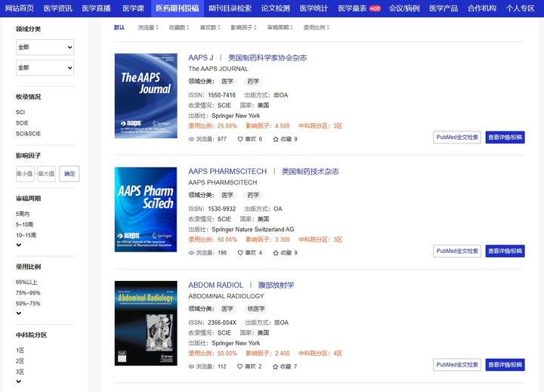Click the 最大值 impact factor field

pyautogui.click(x=47, y=174)
